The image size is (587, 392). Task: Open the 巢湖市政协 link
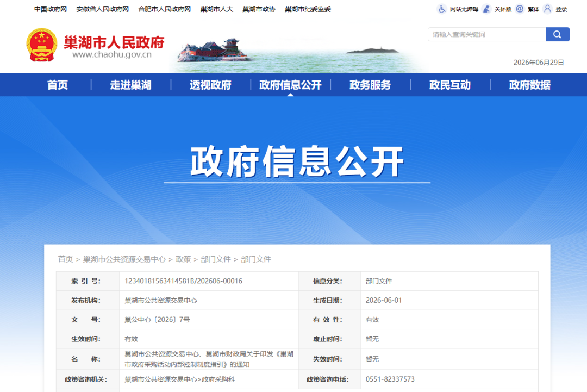pos(259,9)
